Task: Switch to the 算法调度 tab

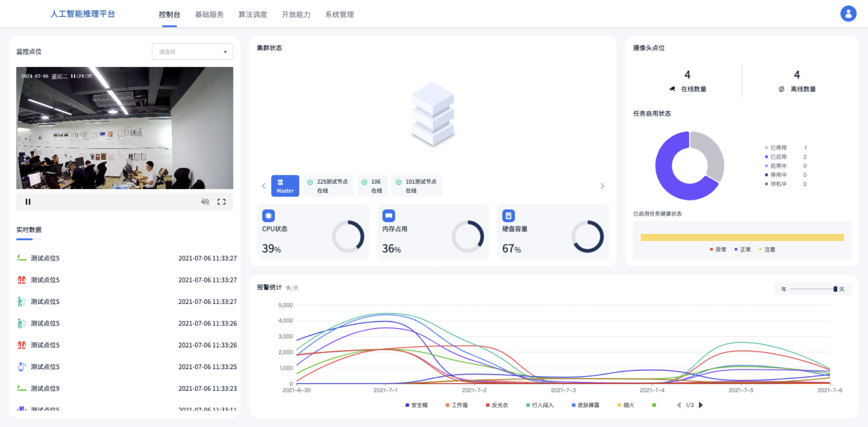Action: 252,15
